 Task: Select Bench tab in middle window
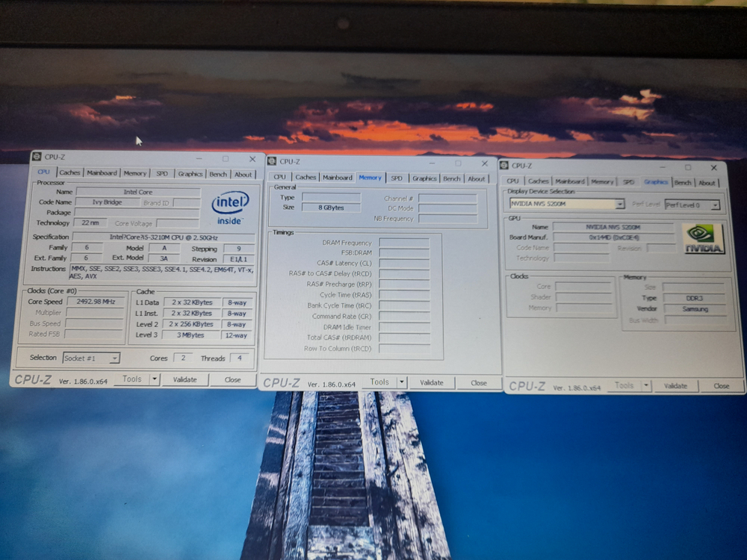(452, 179)
